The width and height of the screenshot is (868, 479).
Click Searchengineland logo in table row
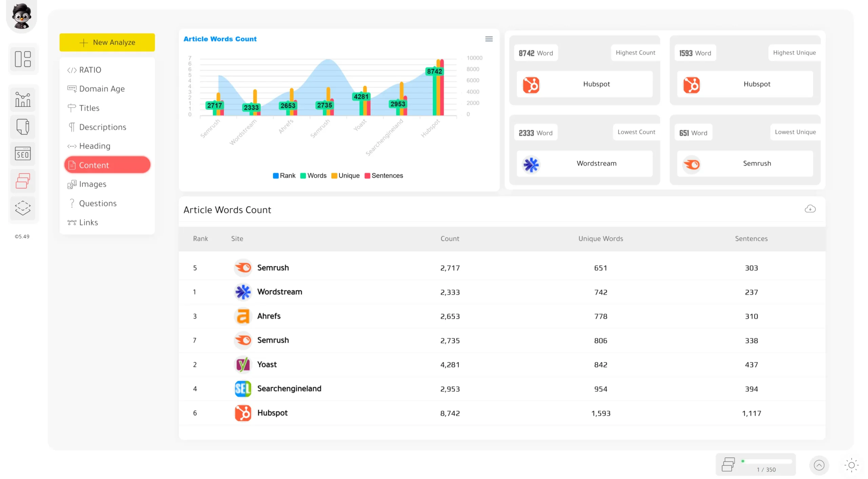point(243,389)
